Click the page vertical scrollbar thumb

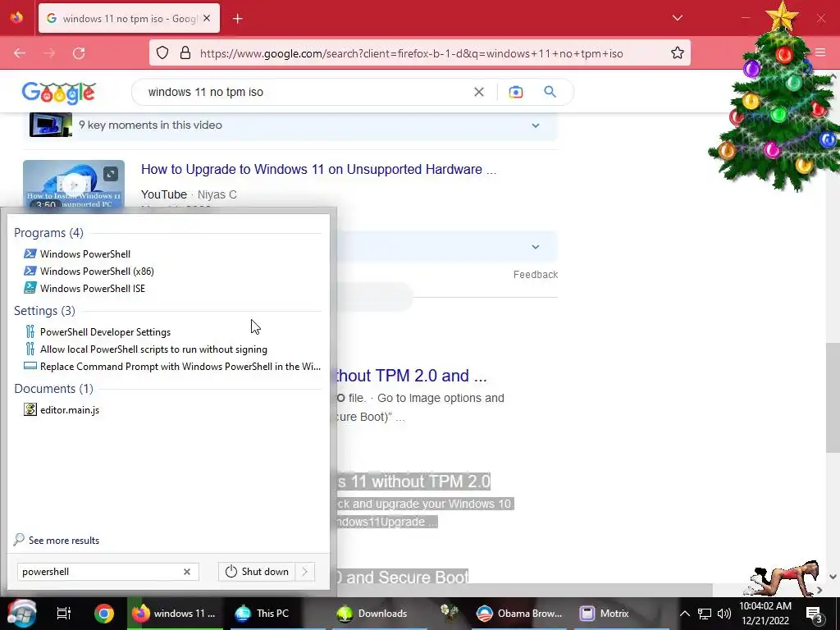pyautogui.click(x=833, y=396)
